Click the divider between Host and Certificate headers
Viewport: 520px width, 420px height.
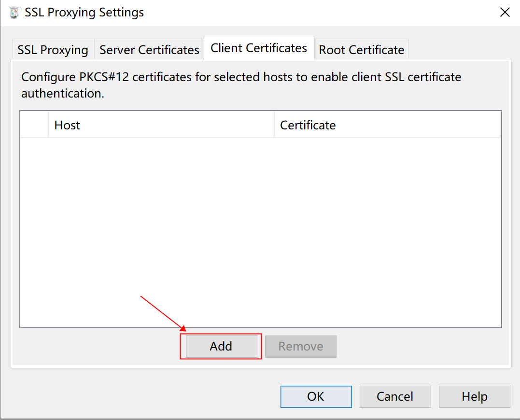coord(274,125)
